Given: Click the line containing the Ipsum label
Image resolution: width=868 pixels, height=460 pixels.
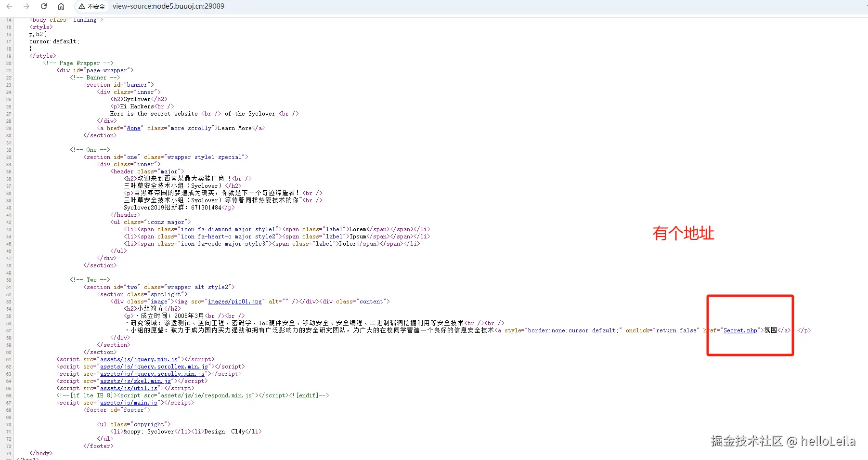Looking at the screenshot, I should click(x=277, y=237).
